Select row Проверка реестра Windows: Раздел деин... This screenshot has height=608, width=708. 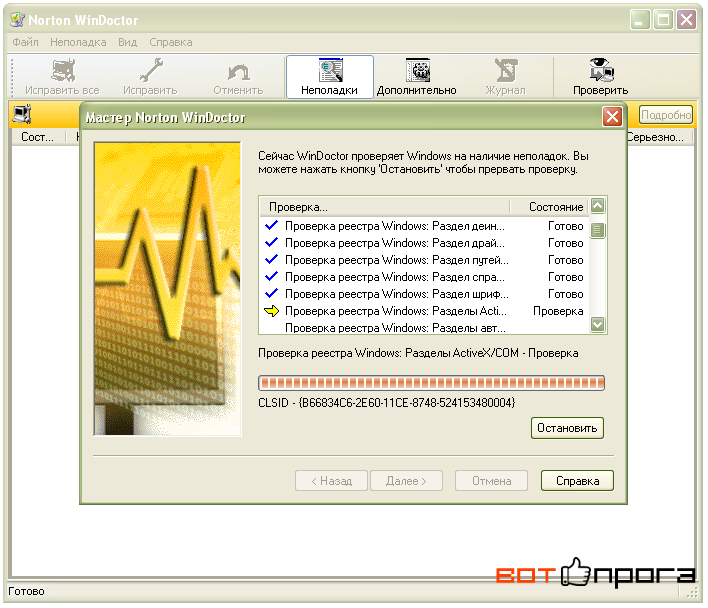424,226
